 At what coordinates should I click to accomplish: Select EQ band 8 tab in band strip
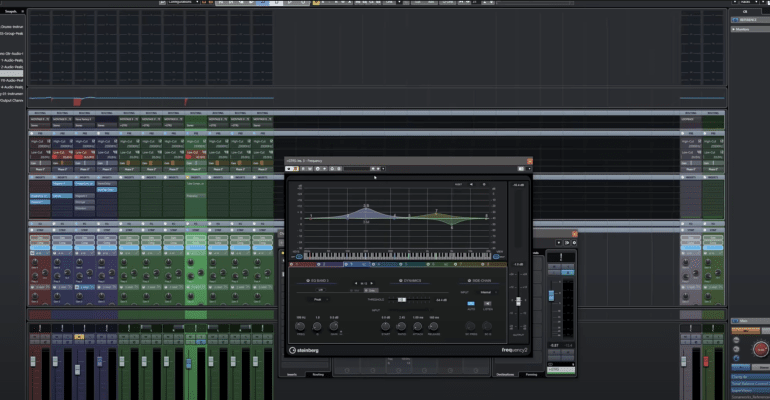click(494, 265)
